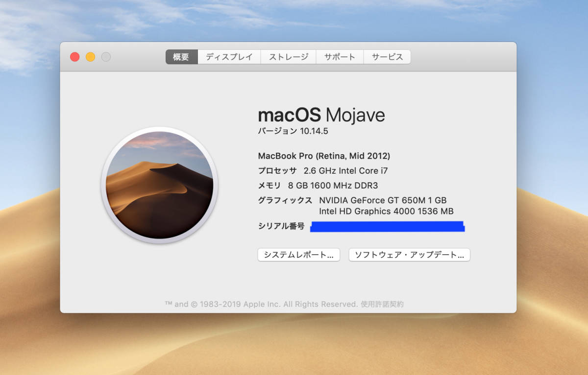Click the macOS Mojave title text
Viewport: 588px width, 375px height.
coord(321,115)
